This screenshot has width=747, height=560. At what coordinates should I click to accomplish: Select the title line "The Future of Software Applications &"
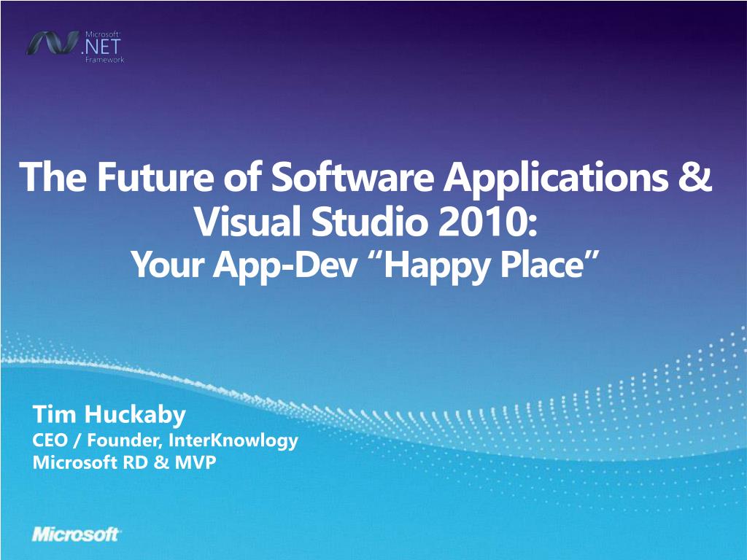[365, 176]
